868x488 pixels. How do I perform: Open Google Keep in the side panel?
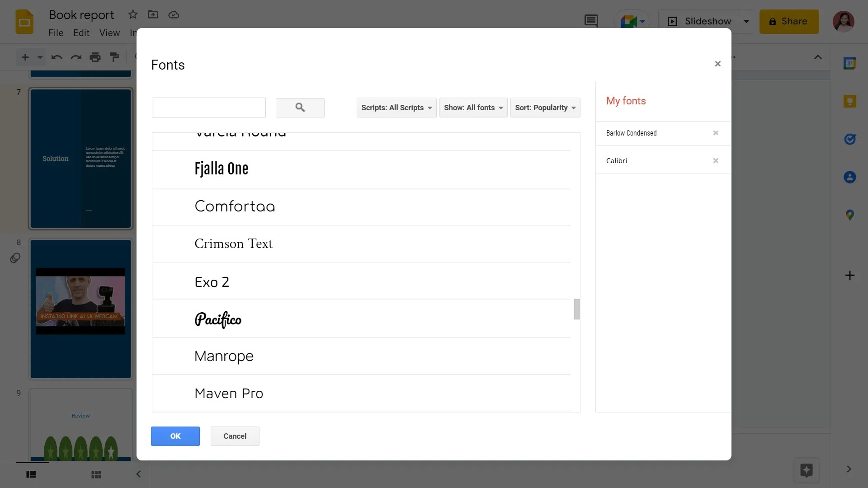click(850, 101)
